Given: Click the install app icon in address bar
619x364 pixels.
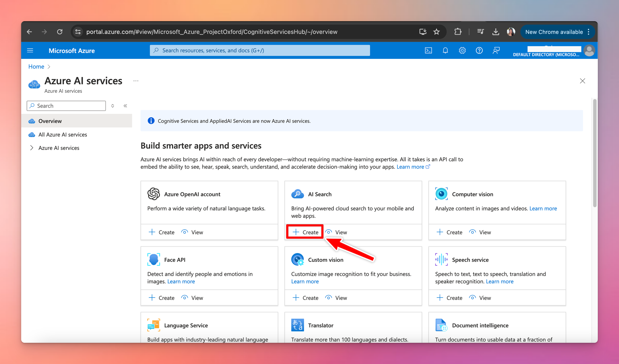Looking at the screenshot, I should pos(423,32).
